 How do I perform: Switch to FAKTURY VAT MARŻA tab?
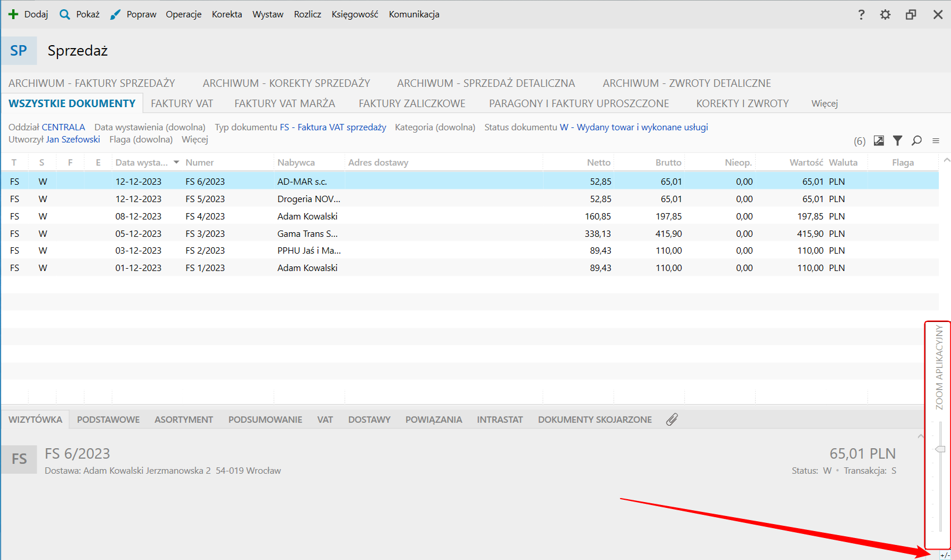[x=285, y=104]
